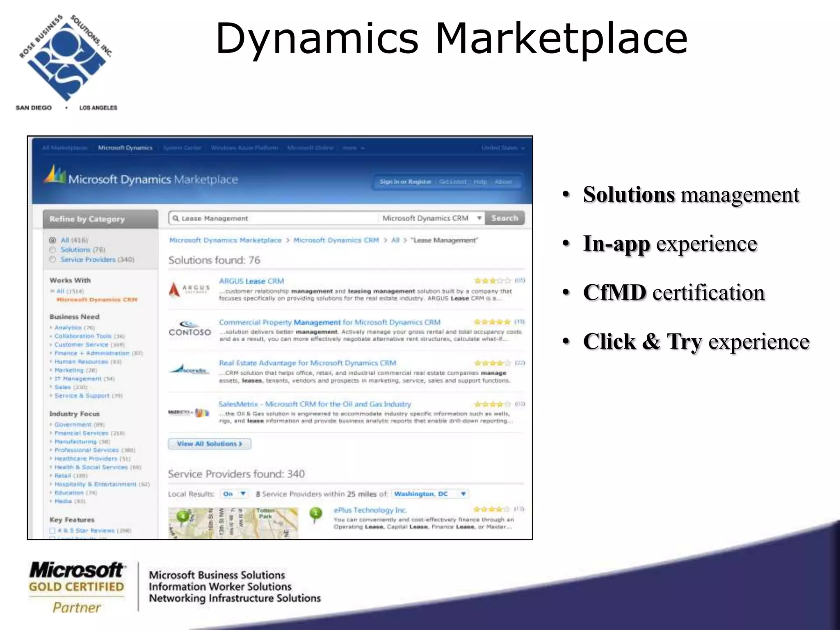Select the Solutions (76) radio option
840x630 pixels.
[52, 250]
